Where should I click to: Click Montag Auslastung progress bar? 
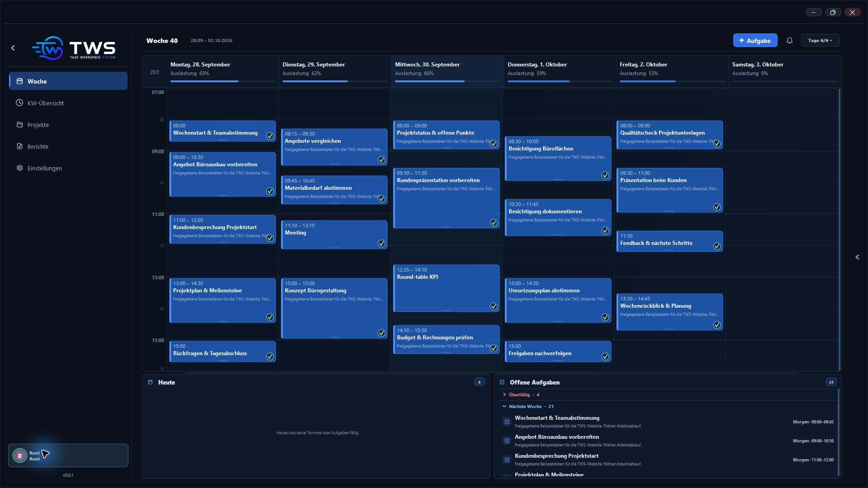coord(222,81)
